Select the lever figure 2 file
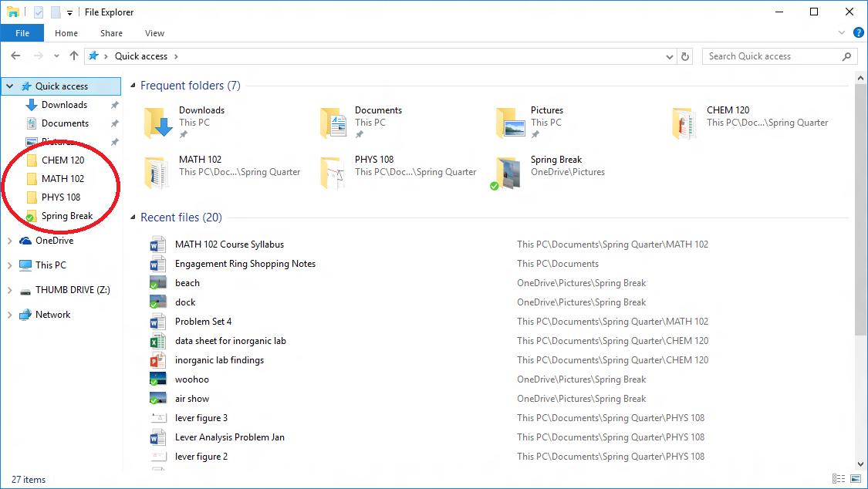Image resolution: width=868 pixels, height=489 pixels. point(201,457)
